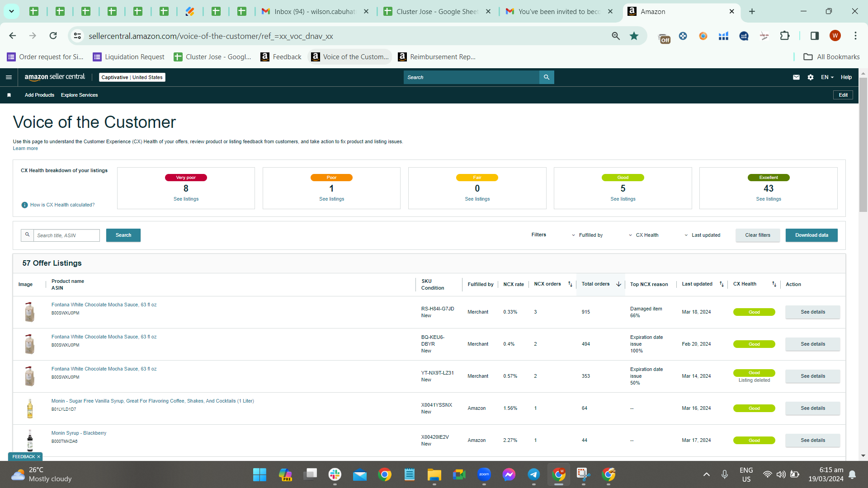Click the Seller Central search magnifier button
The width and height of the screenshot is (868, 488).
click(547, 77)
